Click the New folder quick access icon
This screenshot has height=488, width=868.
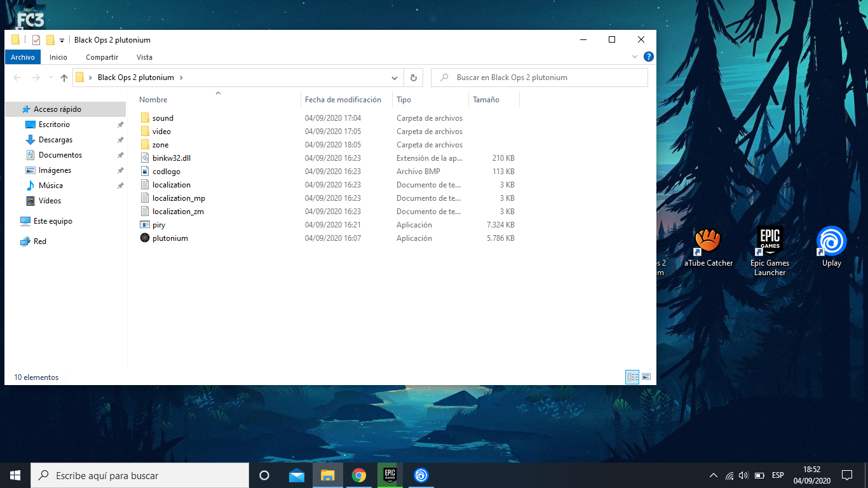click(50, 39)
